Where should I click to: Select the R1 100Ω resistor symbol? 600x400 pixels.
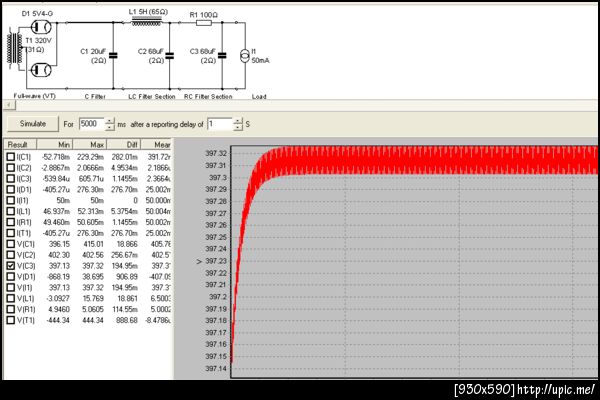point(204,23)
